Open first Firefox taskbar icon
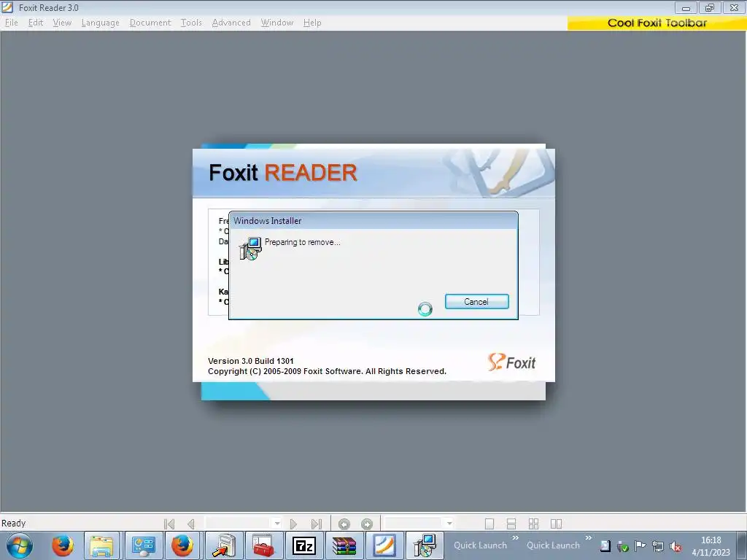Image resolution: width=747 pixels, height=560 pixels. (x=63, y=545)
